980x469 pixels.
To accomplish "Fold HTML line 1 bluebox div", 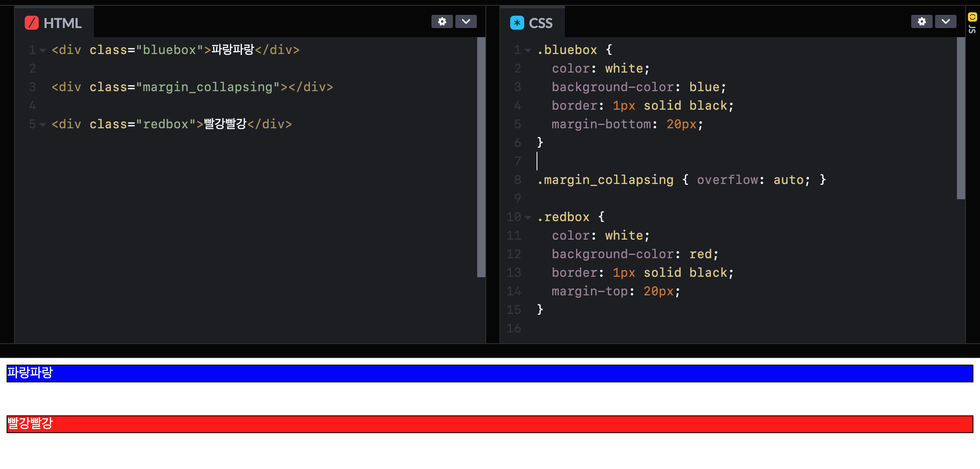I will point(42,50).
